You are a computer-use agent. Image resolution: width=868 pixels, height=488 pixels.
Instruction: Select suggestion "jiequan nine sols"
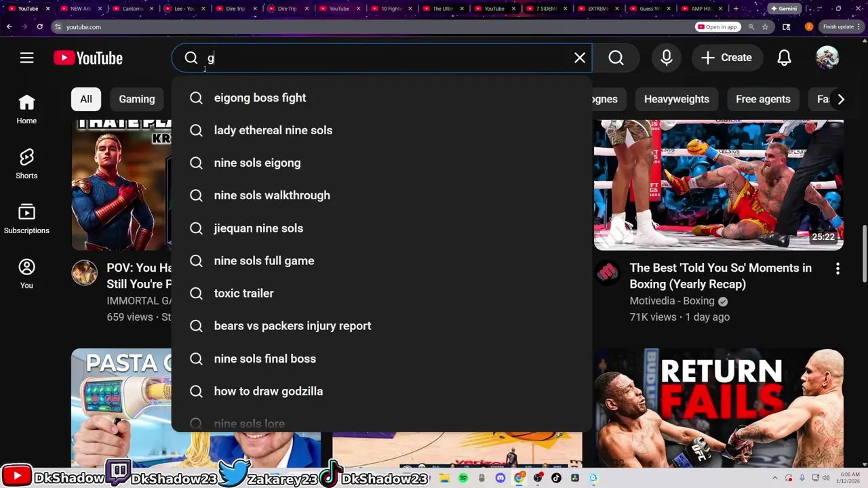[381, 228]
